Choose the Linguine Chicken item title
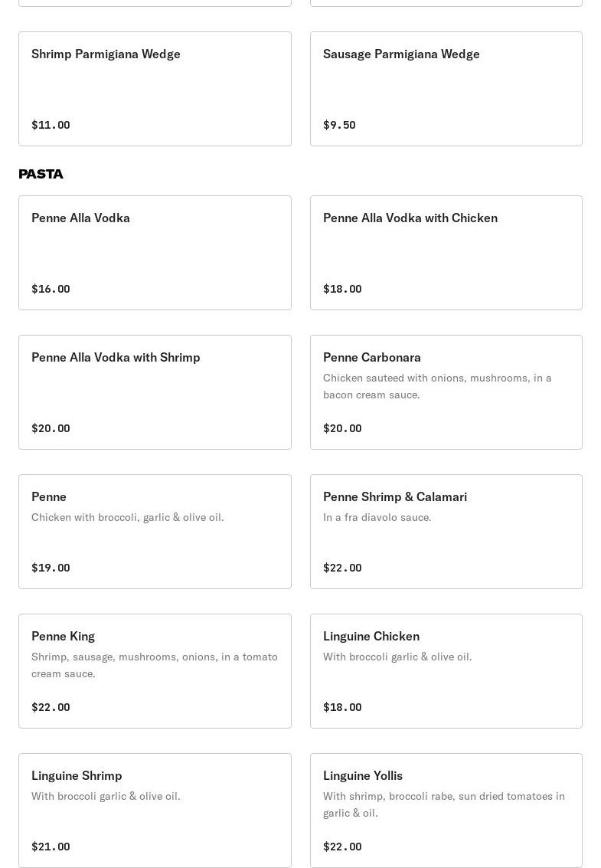Image resolution: width=601 pixels, height=868 pixels. tap(371, 636)
